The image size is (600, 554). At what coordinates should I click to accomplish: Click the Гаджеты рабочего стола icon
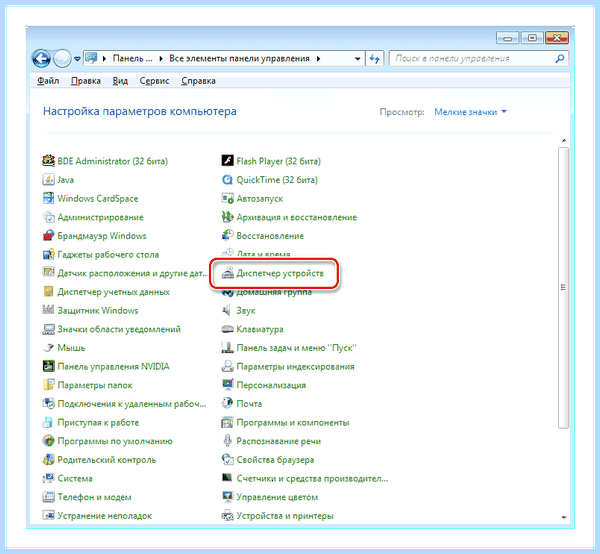click(x=48, y=254)
